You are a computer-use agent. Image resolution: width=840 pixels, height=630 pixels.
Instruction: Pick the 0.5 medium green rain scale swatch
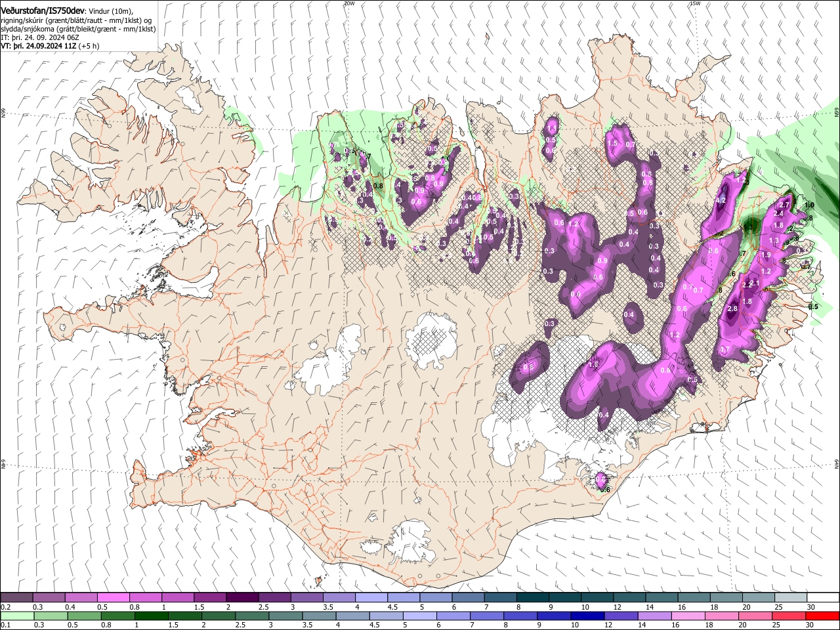point(84,616)
